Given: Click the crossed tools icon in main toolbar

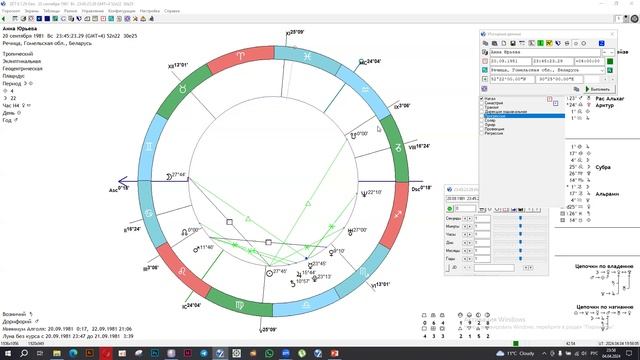Looking at the screenshot, I should tap(135, 19).
